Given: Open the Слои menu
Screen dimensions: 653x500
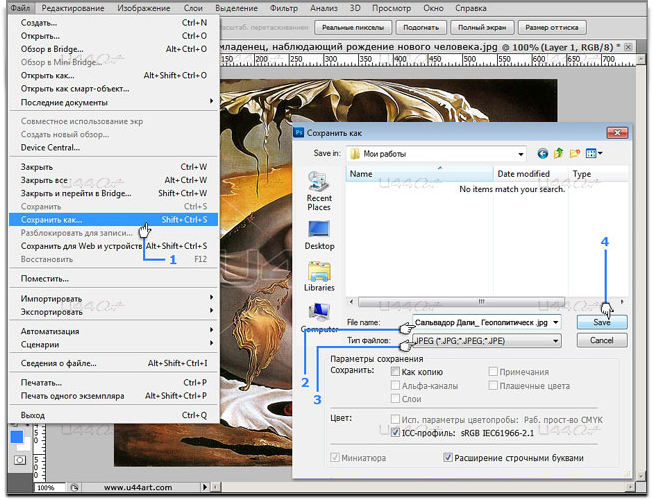Looking at the screenshot, I should (x=193, y=8).
